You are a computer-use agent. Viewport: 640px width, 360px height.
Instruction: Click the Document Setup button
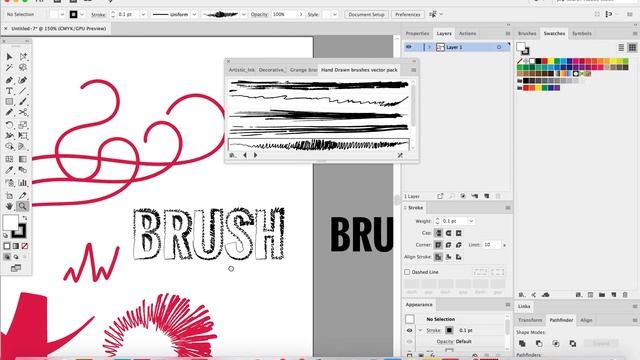(x=366, y=14)
